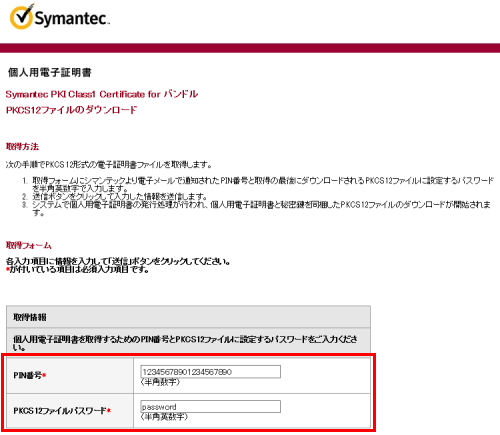Image resolution: width=500 pixels, height=435 pixels.
Task: Click the PIN番号 label
Action: coord(29,375)
